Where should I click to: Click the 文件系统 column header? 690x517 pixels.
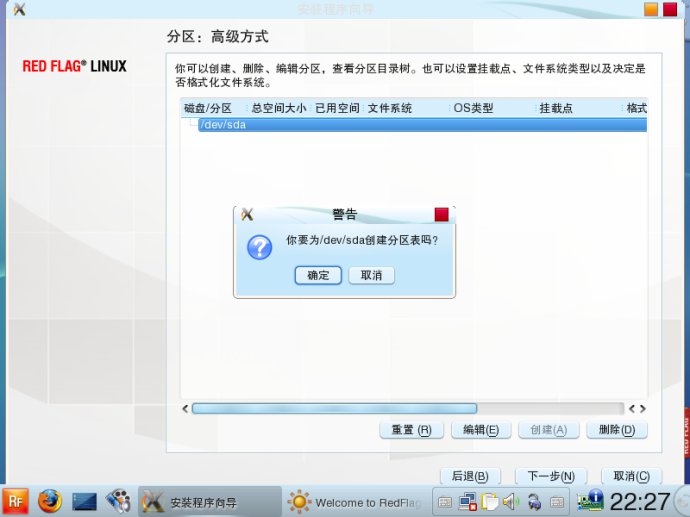[x=390, y=108]
